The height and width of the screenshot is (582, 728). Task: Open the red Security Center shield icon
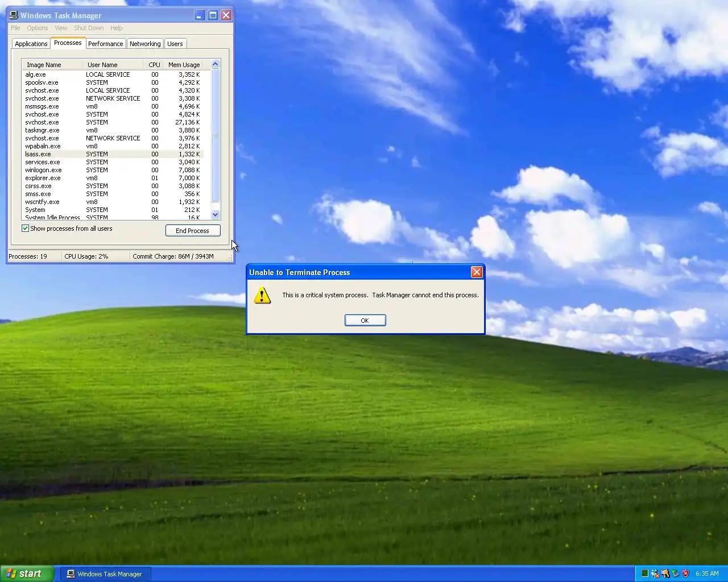(686, 573)
